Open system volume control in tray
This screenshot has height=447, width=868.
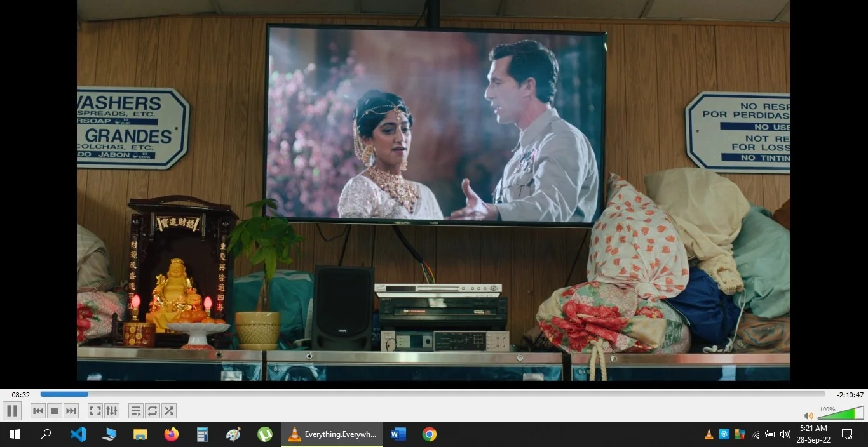coord(785,435)
